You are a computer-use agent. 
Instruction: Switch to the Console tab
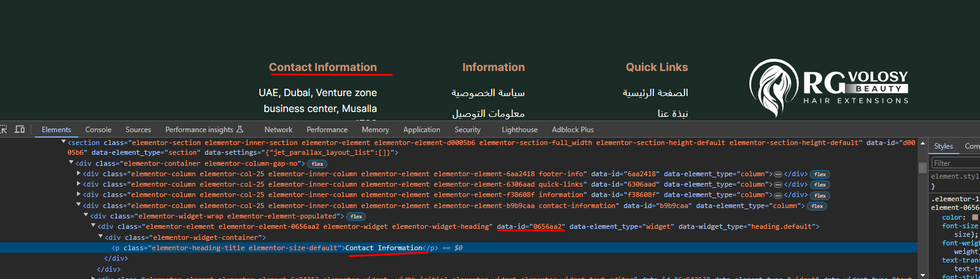pos(98,130)
